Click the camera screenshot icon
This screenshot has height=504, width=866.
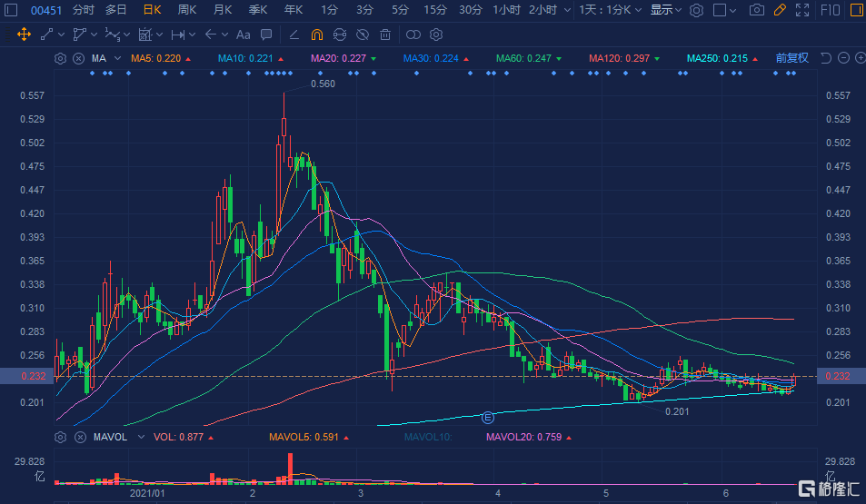757,10
